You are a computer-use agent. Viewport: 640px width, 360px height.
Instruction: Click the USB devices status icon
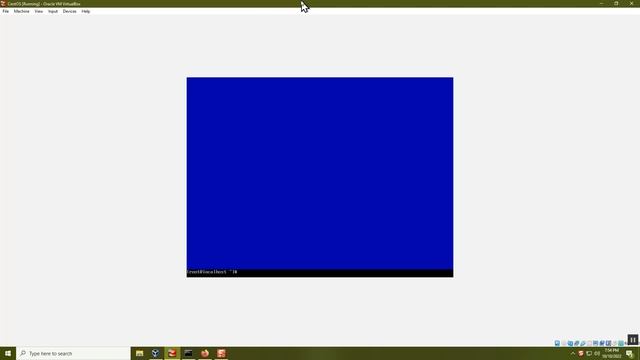coord(583,343)
